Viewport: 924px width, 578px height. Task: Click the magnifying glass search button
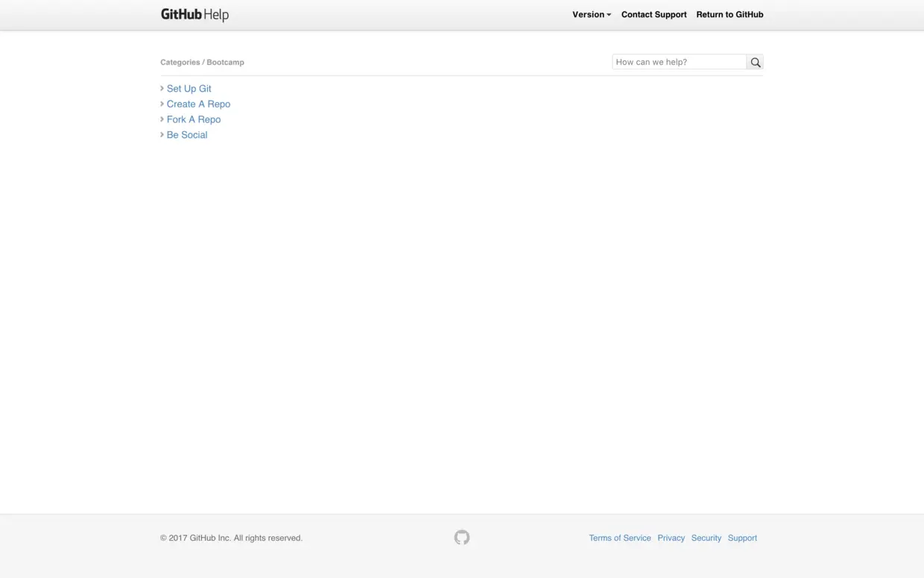[755, 62]
